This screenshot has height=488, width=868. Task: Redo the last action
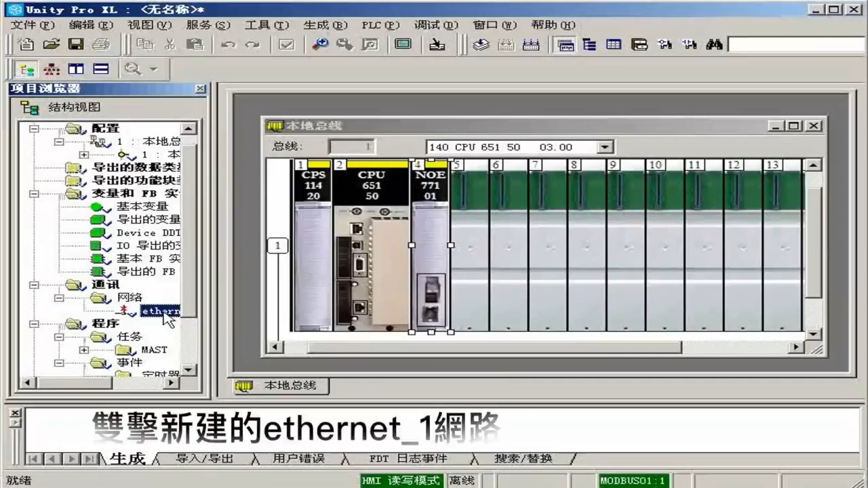[x=252, y=43]
